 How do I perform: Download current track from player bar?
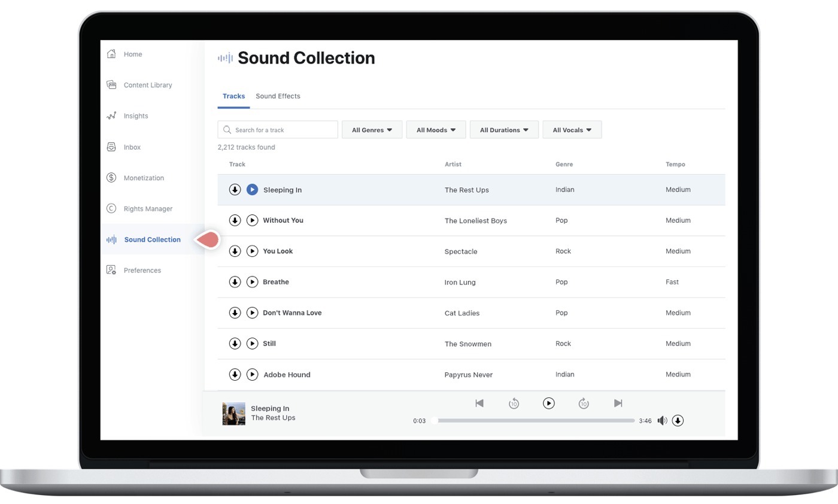point(678,421)
